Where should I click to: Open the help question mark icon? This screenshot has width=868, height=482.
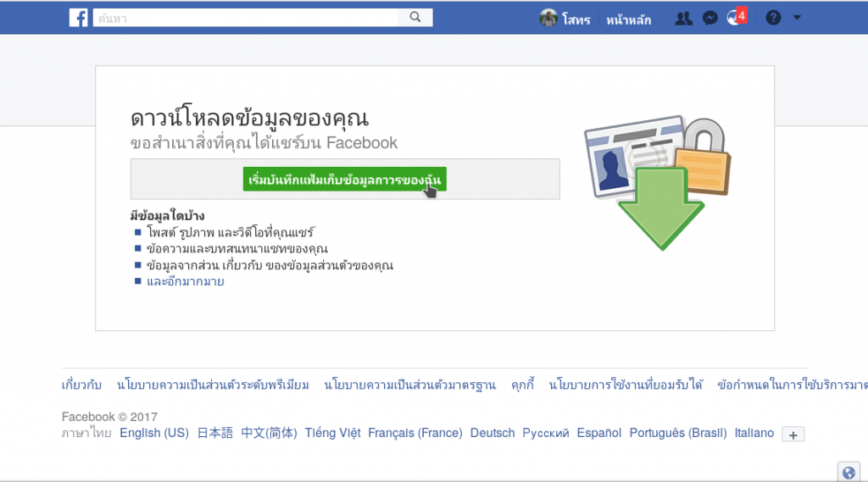point(773,18)
